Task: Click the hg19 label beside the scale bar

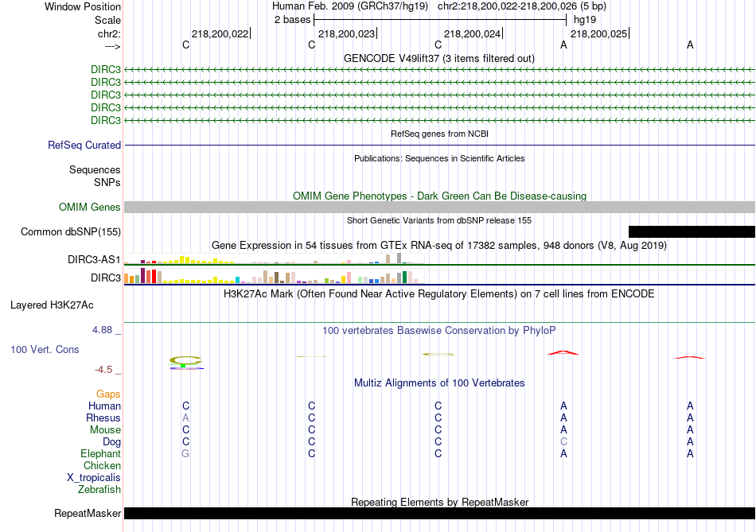Action: pyautogui.click(x=585, y=20)
